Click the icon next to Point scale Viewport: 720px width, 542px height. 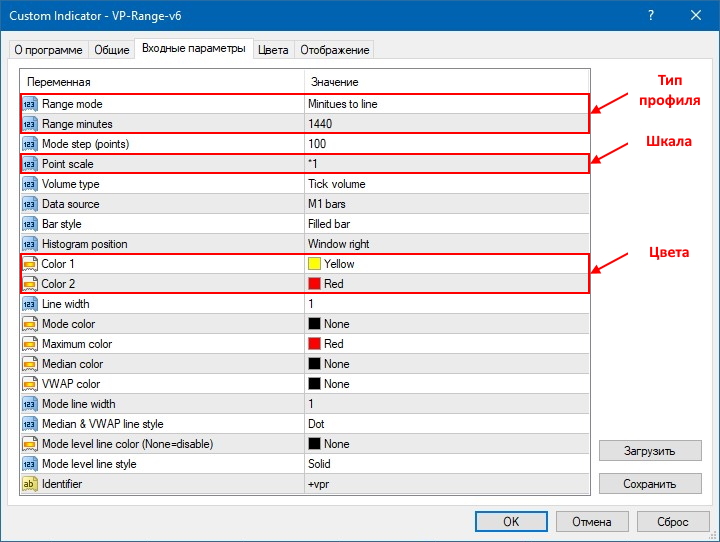tap(30, 164)
